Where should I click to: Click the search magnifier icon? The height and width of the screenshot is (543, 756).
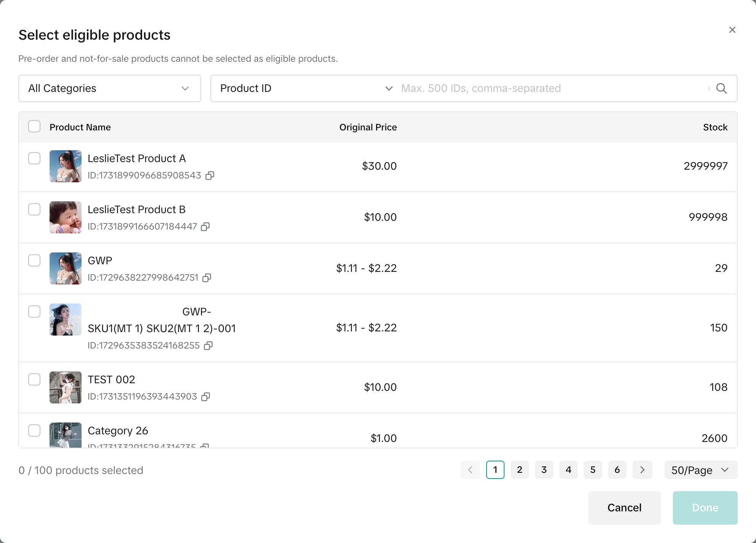[x=721, y=88]
